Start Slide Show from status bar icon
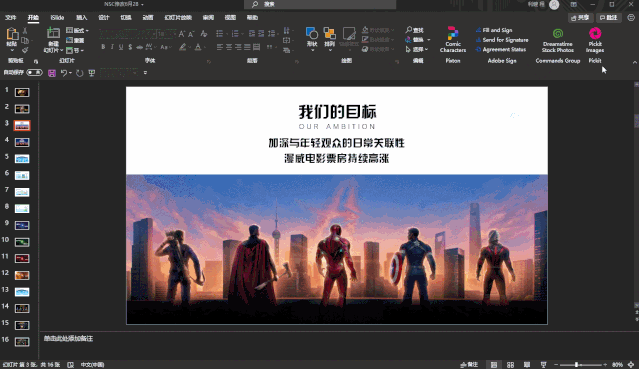The width and height of the screenshot is (639, 369). coord(543,365)
